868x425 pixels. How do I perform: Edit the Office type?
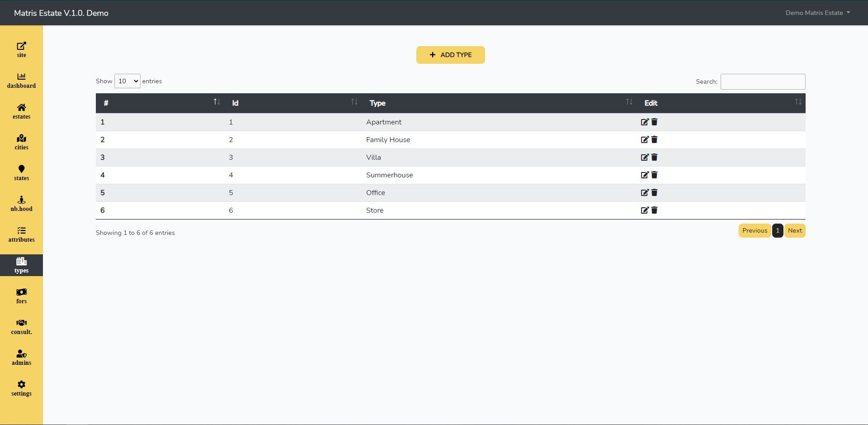[645, 192]
